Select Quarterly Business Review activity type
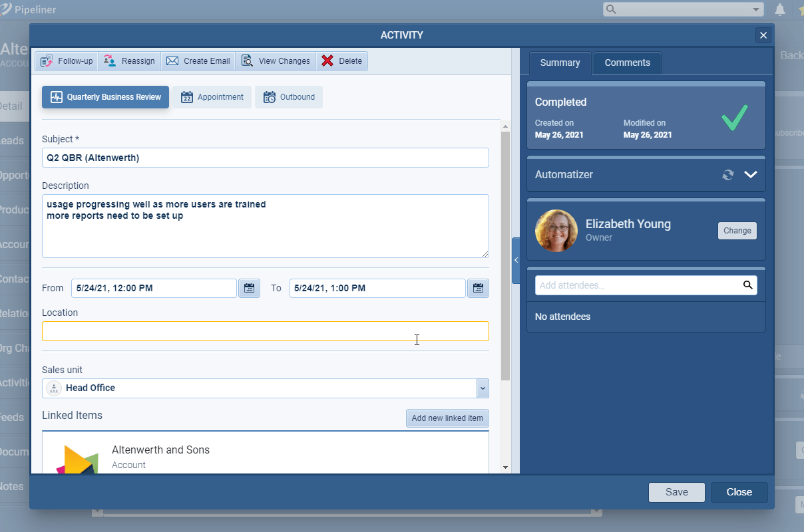This screenshot has height=532, width=804. pyautogui.click(x=106, y=97)
